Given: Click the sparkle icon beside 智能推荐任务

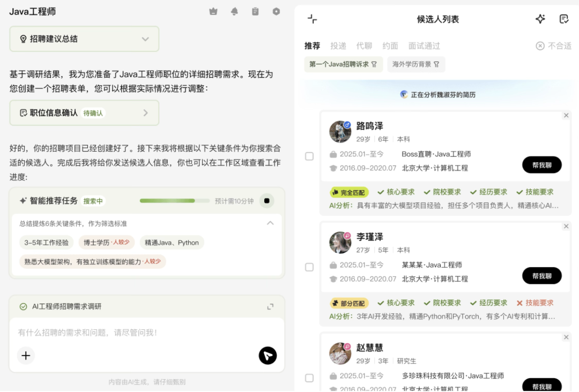Looking at the screenshot, I should pyautogui.click(x=23, y=201).
